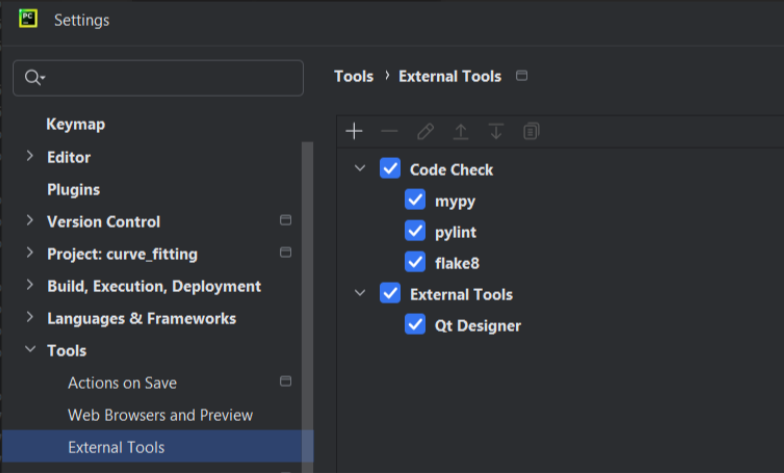Viewport: 784px width, 473px height.
Task: Disable the pylint tool checkbox
Action: coord(415,231)
